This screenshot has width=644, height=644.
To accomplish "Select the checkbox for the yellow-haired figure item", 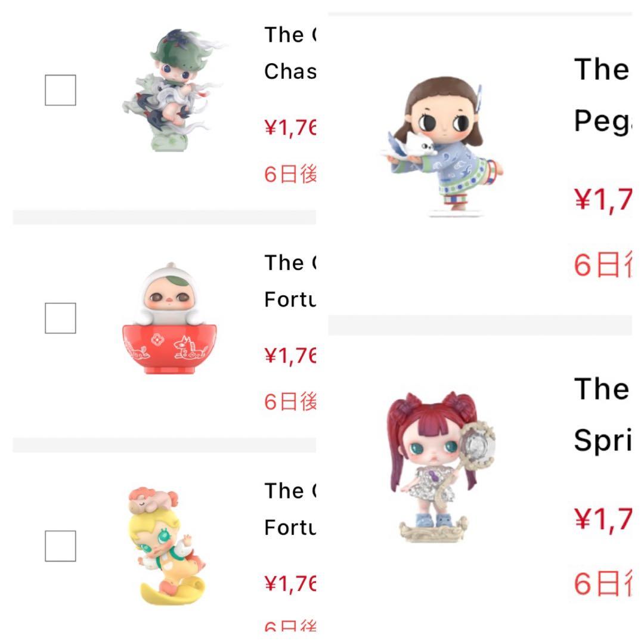I will tap(60, 546).
